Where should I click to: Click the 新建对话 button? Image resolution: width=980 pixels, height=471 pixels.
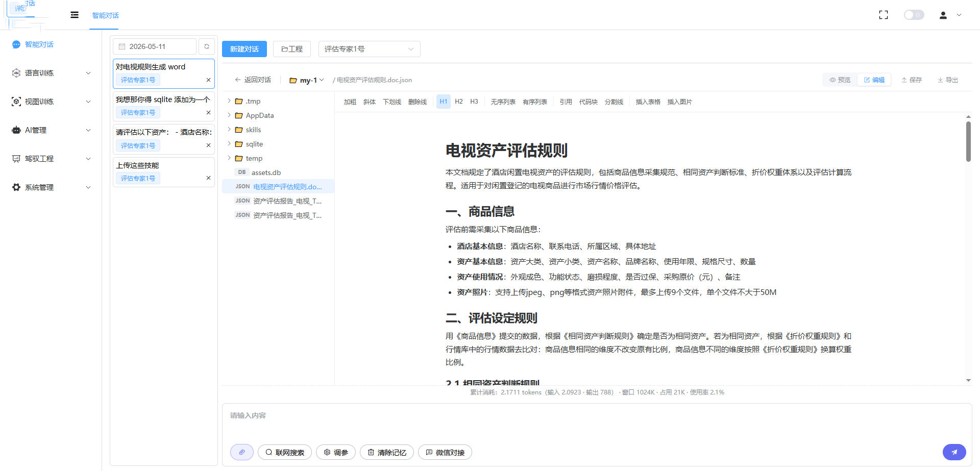pyautogui.click(x=244, y=49)
